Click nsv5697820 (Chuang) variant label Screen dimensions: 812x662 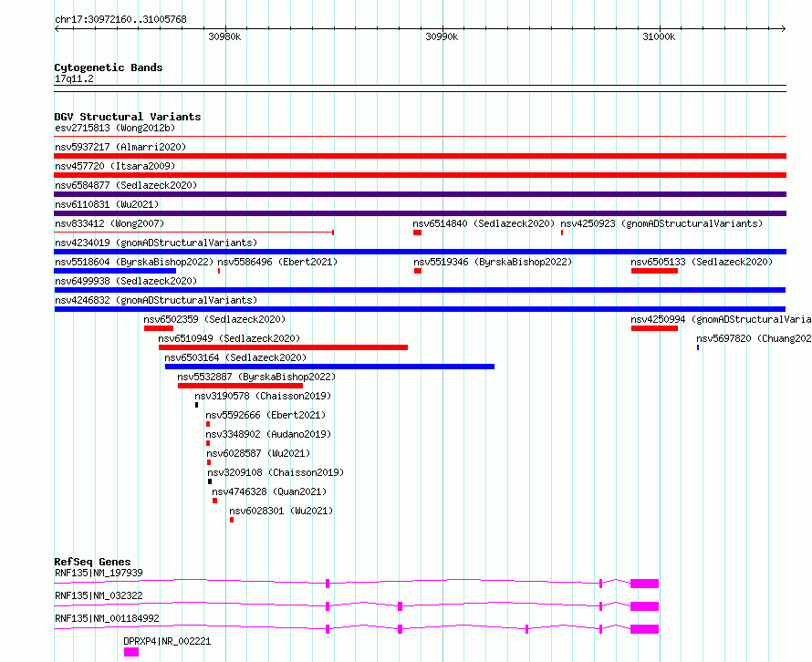754,338
